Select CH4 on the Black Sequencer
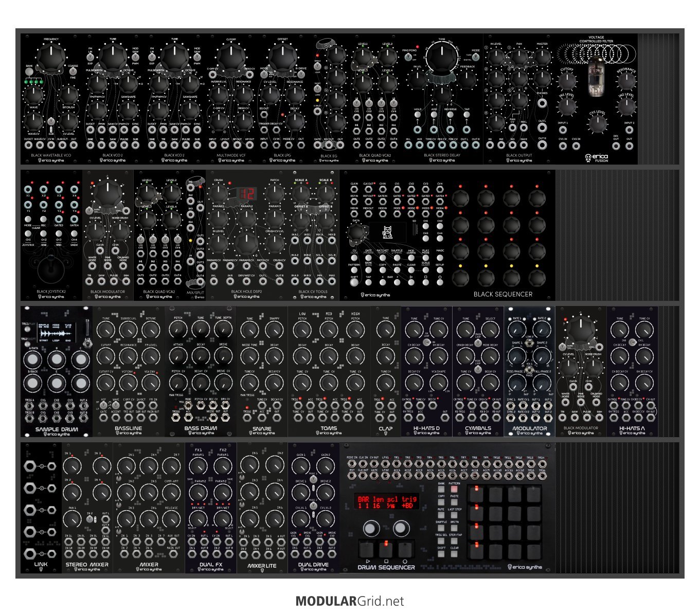Image resolution: width=700 pixels, height=612 pixels. pyautogui.click(x=440, y=238)
